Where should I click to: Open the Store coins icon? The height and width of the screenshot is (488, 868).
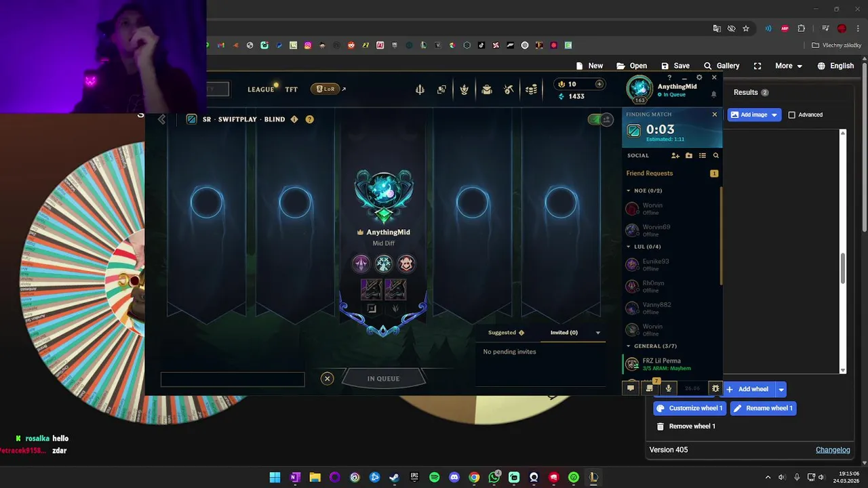pos(531,89)
